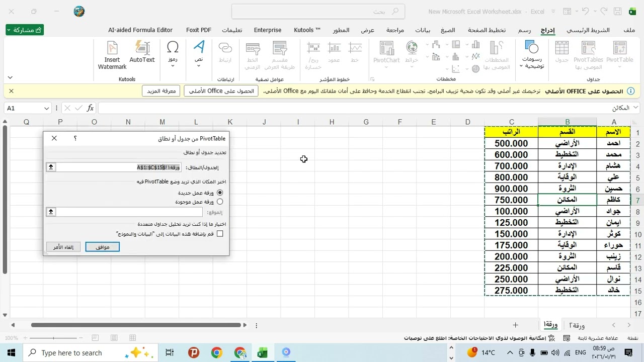Screen dimensions: 644x362
Task: Click the PivotChart ribbon icon
Action: pos(386,54)
